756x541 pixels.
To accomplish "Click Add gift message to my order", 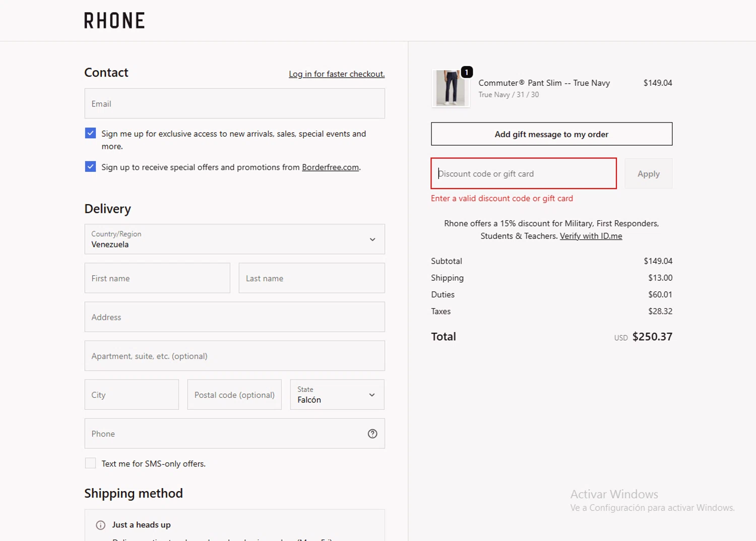I will pos(551,134).
